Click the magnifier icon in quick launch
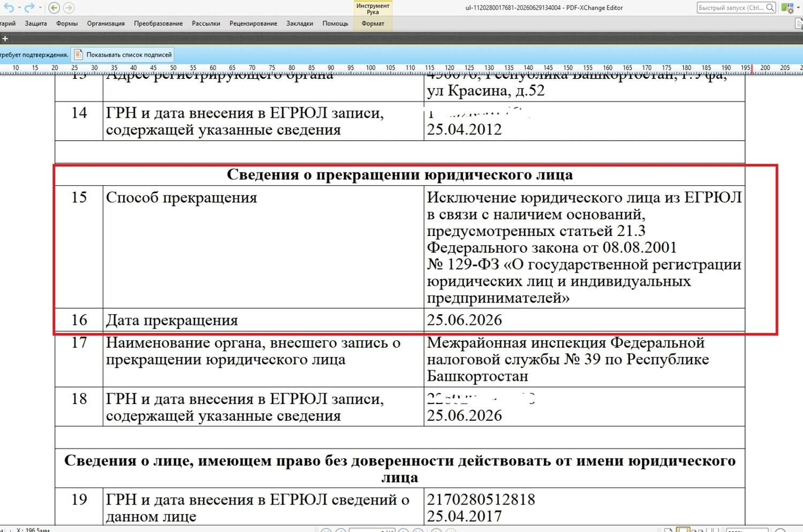Screen dimensions: 803x532 (770, 7)
